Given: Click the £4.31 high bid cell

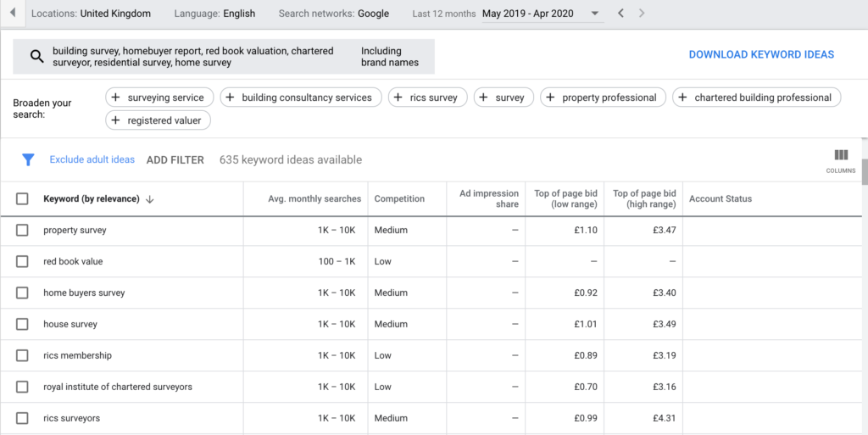Looking at the screenshot, I should 665,418.
